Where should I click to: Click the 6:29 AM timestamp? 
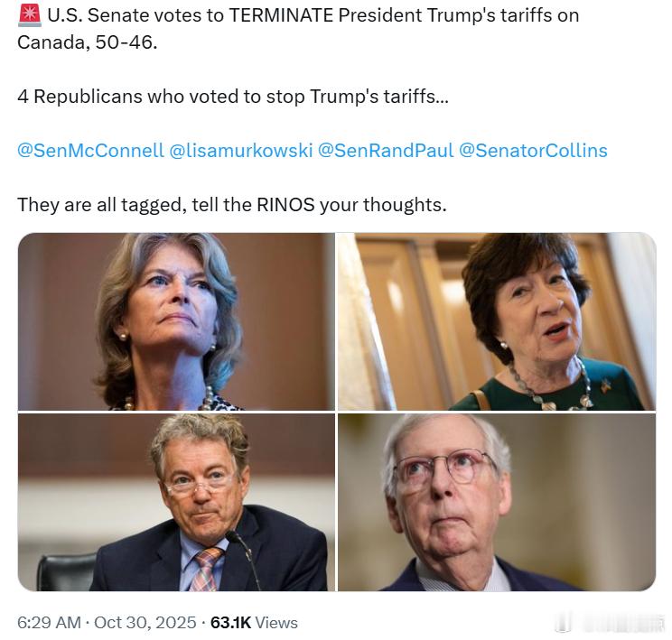click(50, 623)
